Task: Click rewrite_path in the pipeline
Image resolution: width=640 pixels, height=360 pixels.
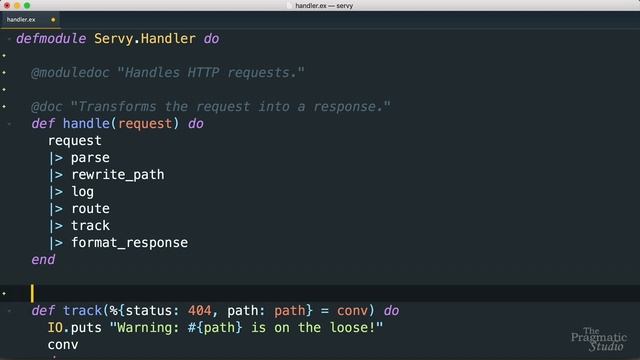Action: coord(118,175)
